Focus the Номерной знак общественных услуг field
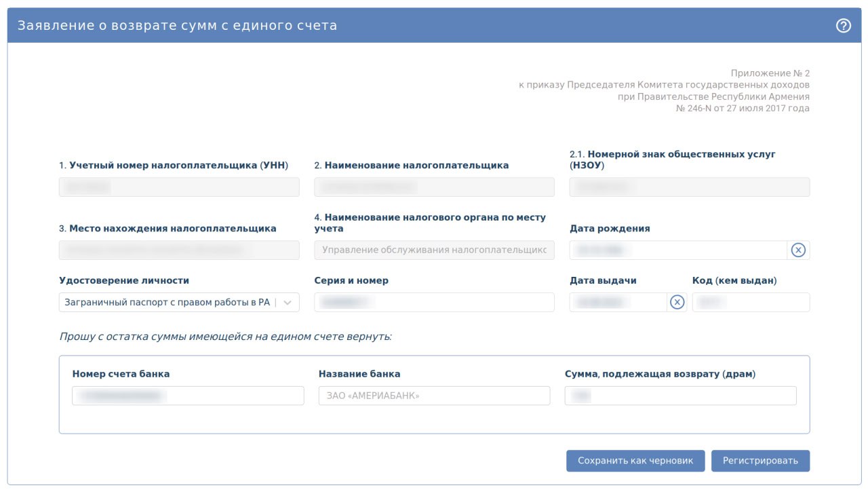The height and width of the screenshot is (494, 868). (690, 187)
